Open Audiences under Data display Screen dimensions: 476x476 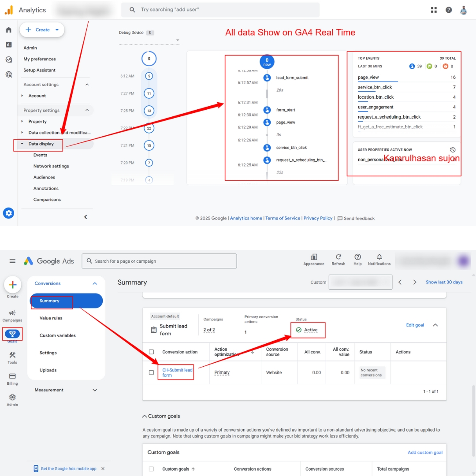pos(45,177)
